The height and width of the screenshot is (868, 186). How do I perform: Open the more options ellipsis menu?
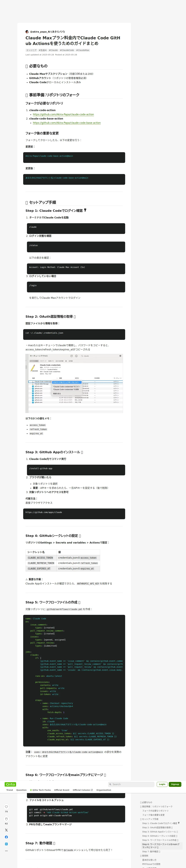[x=6, y=851]
